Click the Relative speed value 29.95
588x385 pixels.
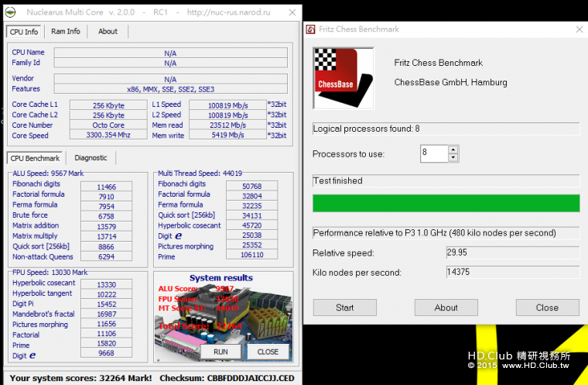pos(513,253)
